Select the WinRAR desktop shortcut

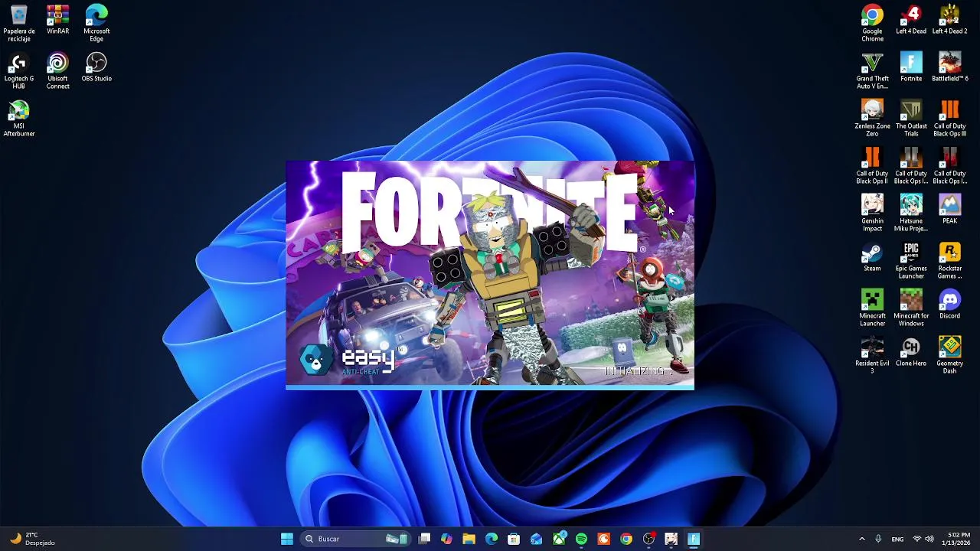(57, 20)
